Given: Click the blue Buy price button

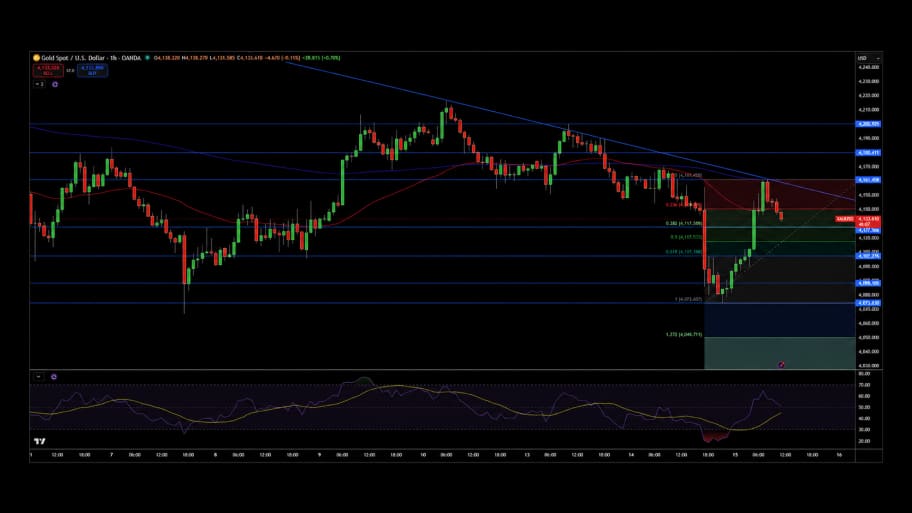Looking at the screenshot, I should click(x=92, y=70).
